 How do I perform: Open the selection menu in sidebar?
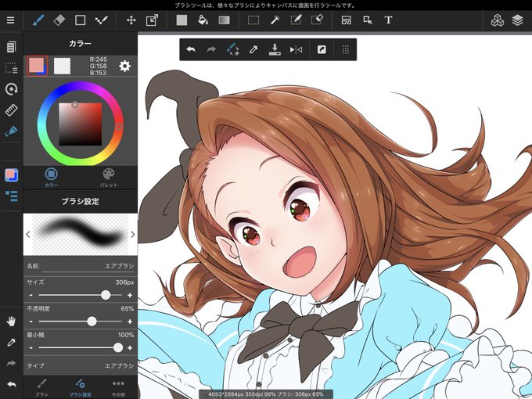click(x=11, y=68)
